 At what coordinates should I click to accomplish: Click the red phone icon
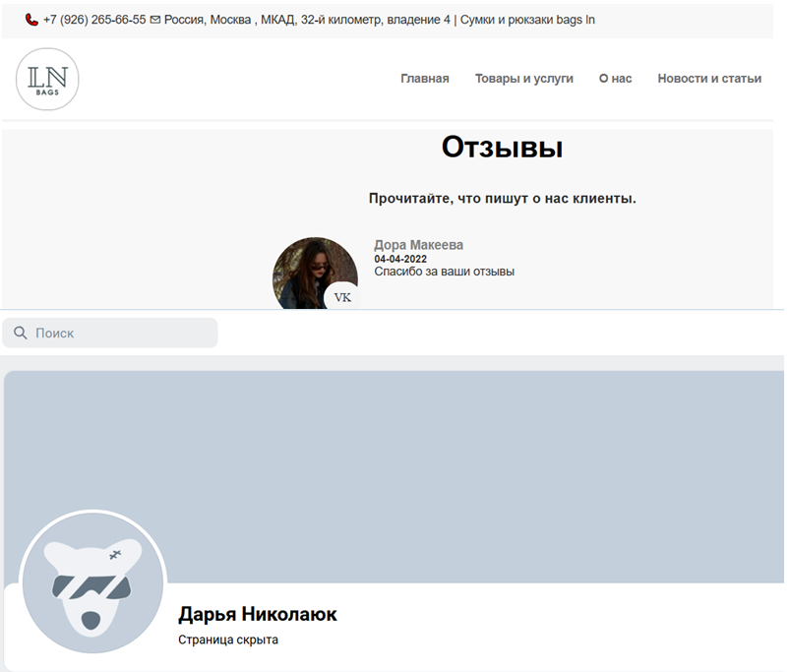pos(31,20)
